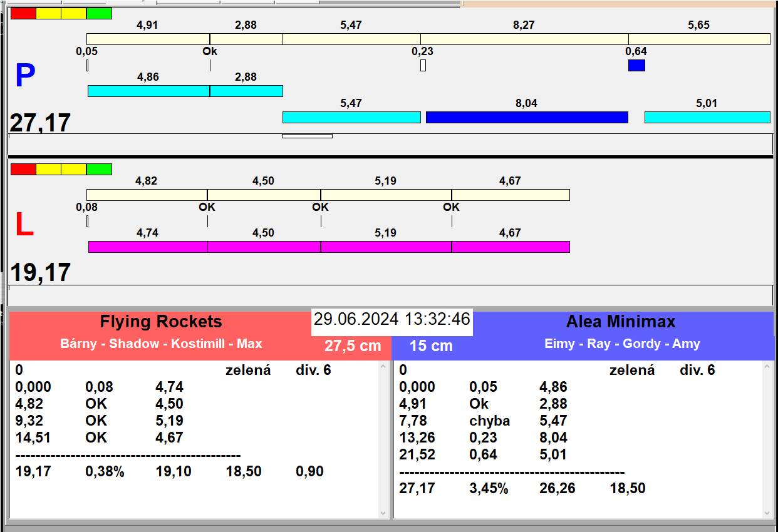The image size is (778, 532).
Task: Click the Eimy - Ray - Gordy - Amy lineup
Action: coord(622,344)
